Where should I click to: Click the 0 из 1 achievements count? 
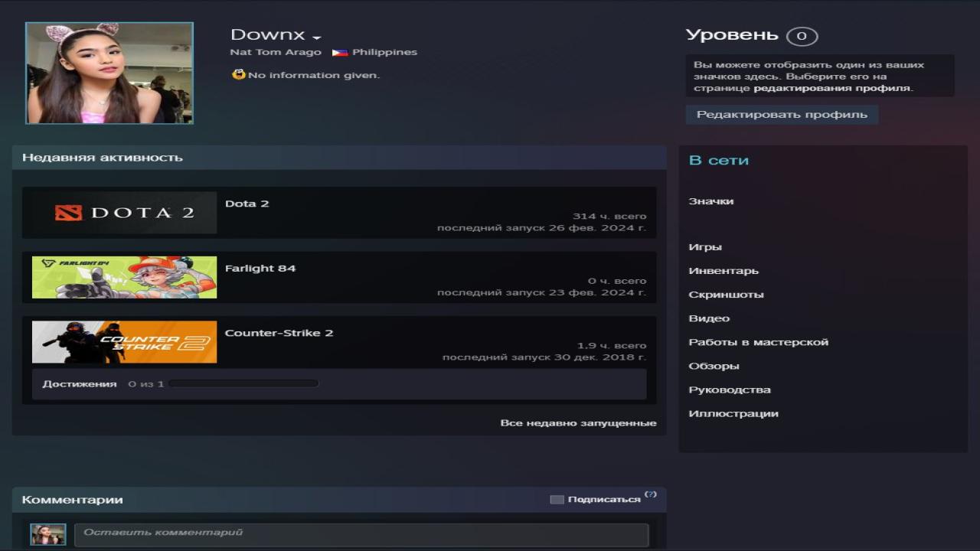pos(146,383)
